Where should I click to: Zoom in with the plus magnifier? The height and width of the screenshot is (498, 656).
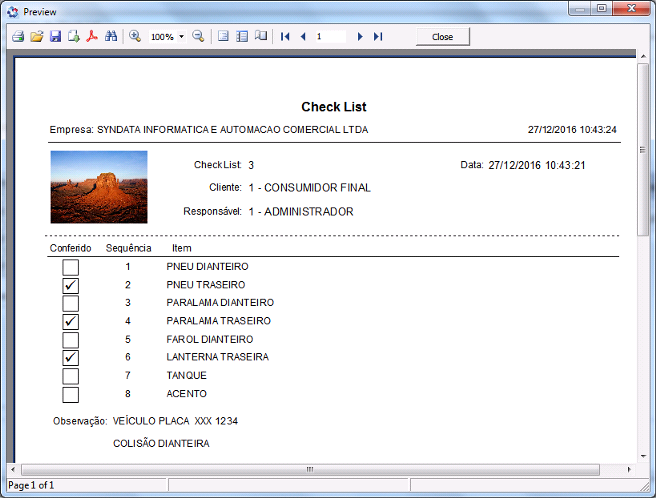pos(135,36)
